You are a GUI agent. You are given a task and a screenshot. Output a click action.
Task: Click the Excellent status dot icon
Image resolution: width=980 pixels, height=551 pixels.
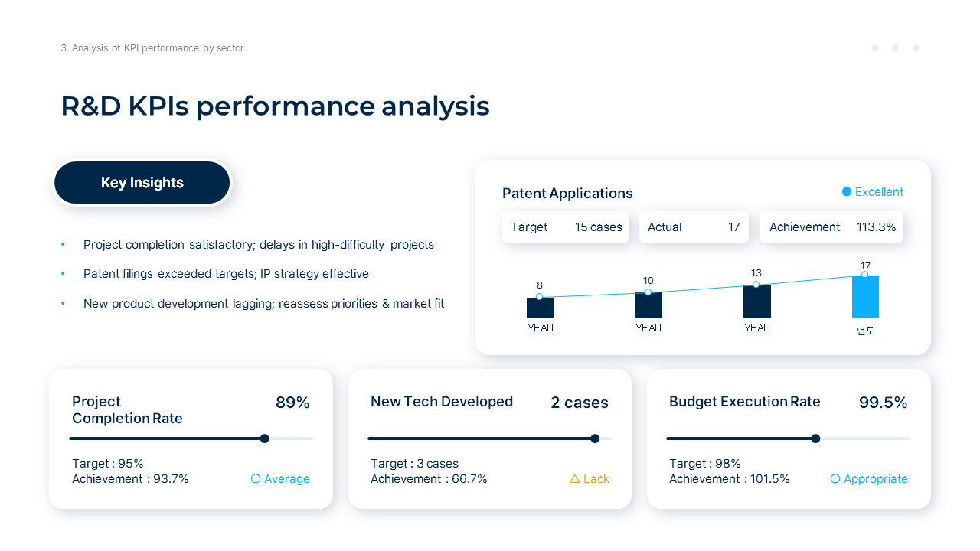(x=847, y=192)
